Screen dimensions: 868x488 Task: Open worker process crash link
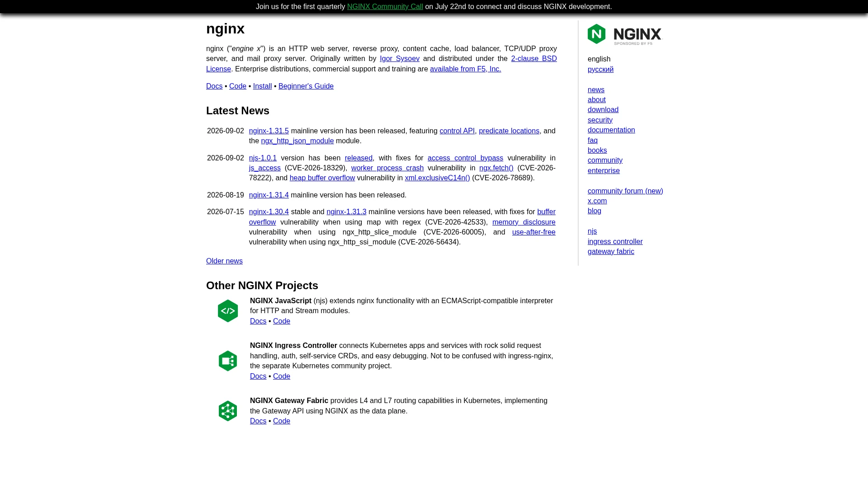[387, 168]
